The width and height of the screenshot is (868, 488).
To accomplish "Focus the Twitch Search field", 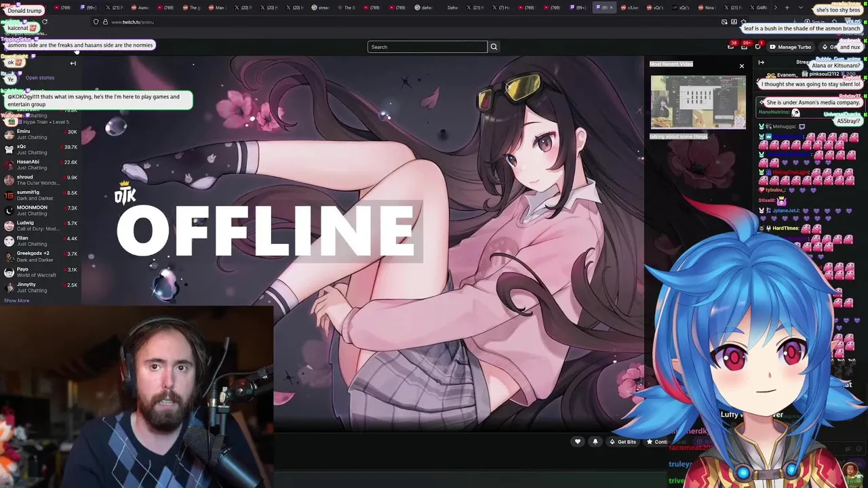I will tap(427, 47).
